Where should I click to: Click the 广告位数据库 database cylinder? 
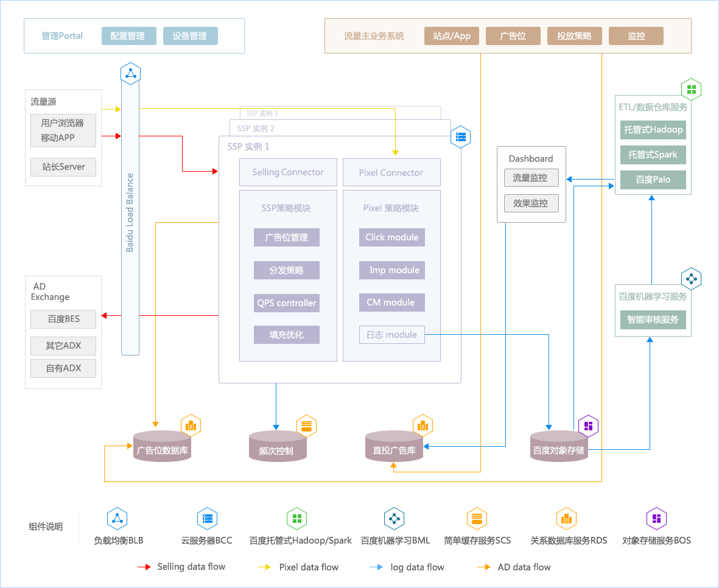162,446
